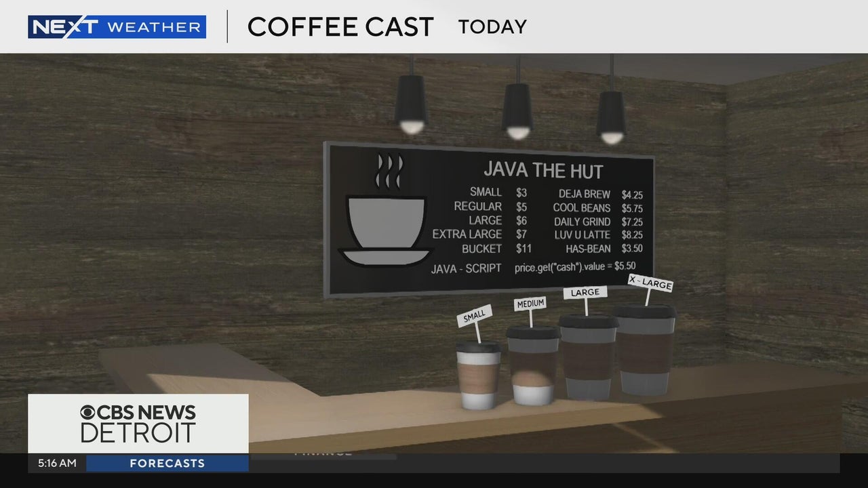This screenshot has width=868, height=488.
Task: Choose the X-LARGE coffee cup
Action: [x=644, y=350]
